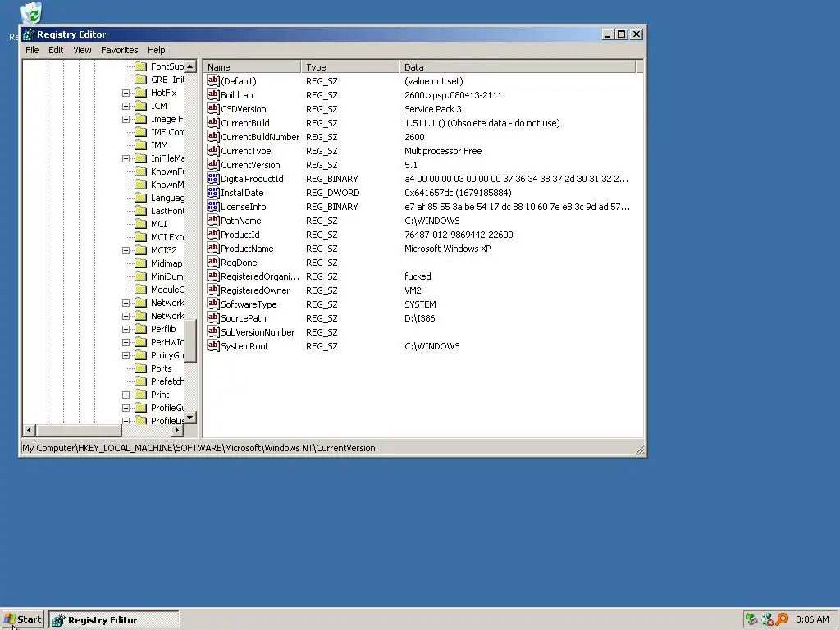Select the CurrentType value icon
The height and width of the screenshot is (630, 840).
pyautogui.click(x=213, y=151)
